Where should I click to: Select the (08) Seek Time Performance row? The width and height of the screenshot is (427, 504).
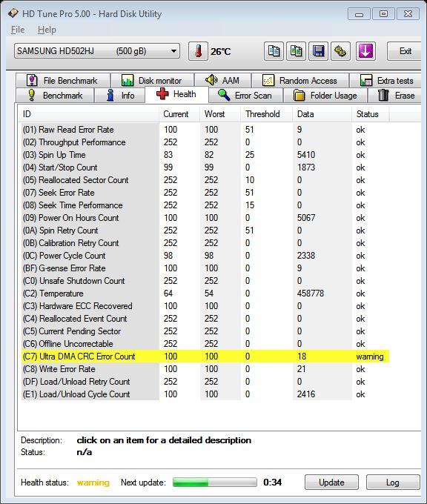tap(205, 205)
